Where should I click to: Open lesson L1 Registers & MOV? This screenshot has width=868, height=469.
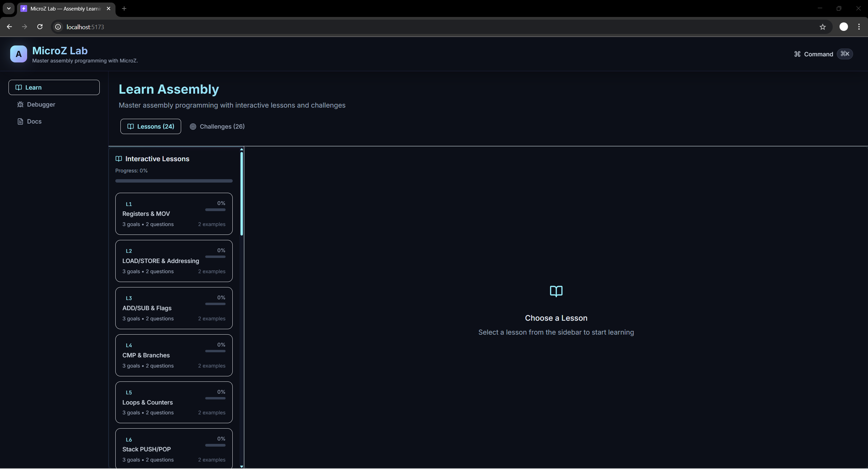[174, 214]
